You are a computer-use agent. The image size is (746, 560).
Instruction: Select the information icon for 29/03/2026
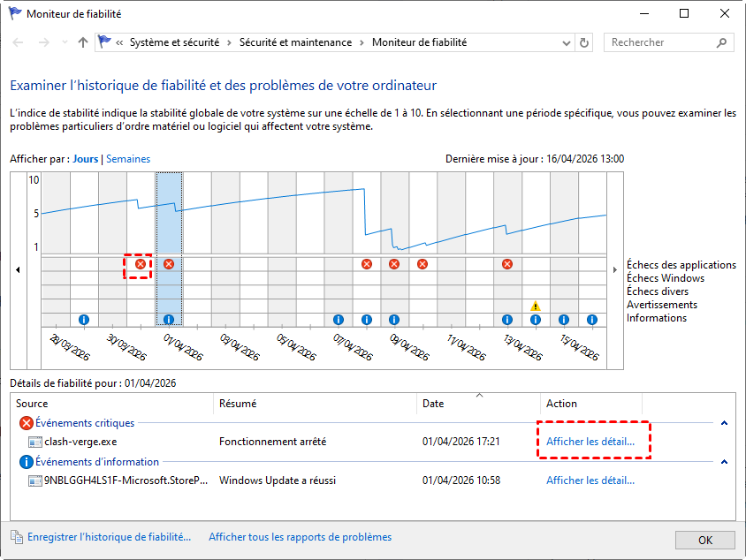(x=85, y=320)
